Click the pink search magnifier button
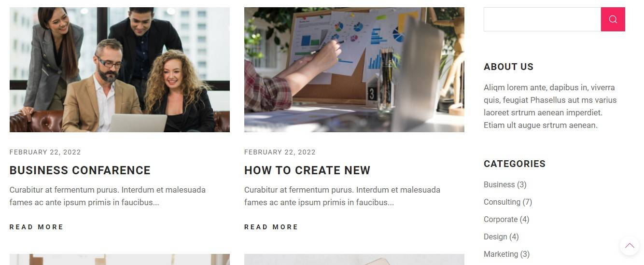The width and height of the screenshot is (644, 265). click(613, 19)
